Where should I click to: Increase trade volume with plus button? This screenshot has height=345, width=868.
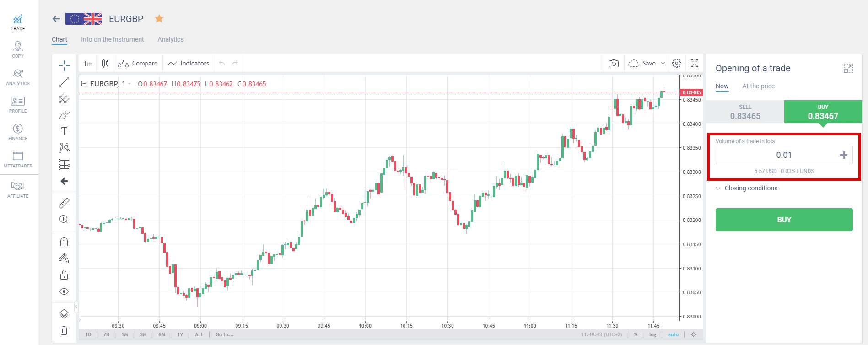(x=844, y=155)
